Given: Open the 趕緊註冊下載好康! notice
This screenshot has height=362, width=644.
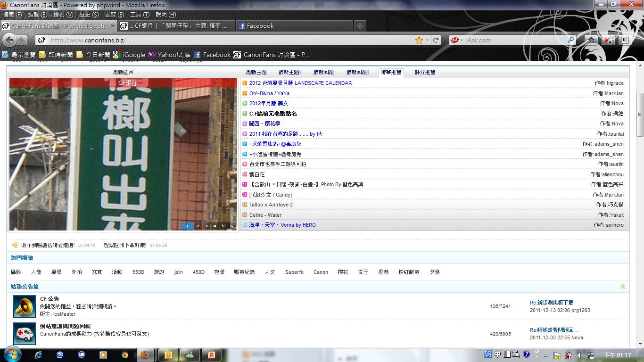Looking at the screenshot, I should pyautogui.click(x=125, y=245).
